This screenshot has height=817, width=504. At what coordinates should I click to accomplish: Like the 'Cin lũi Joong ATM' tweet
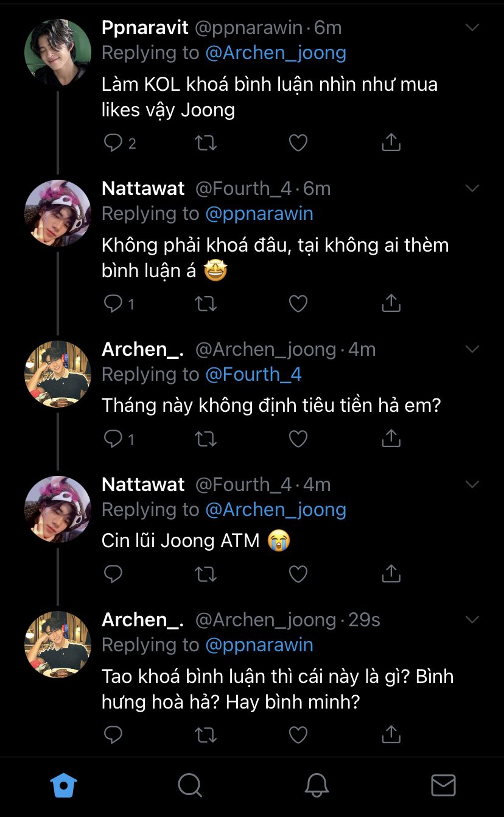point(298,574)
